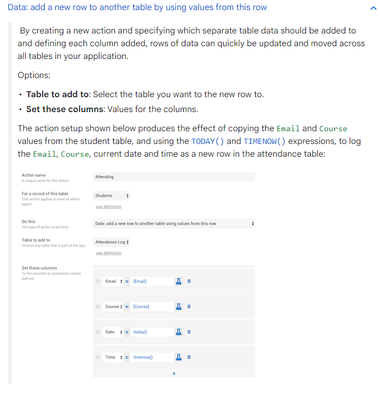Screen dimensions: 380x400
Task: Open the Email column name selector
Action: pos(113,281)
